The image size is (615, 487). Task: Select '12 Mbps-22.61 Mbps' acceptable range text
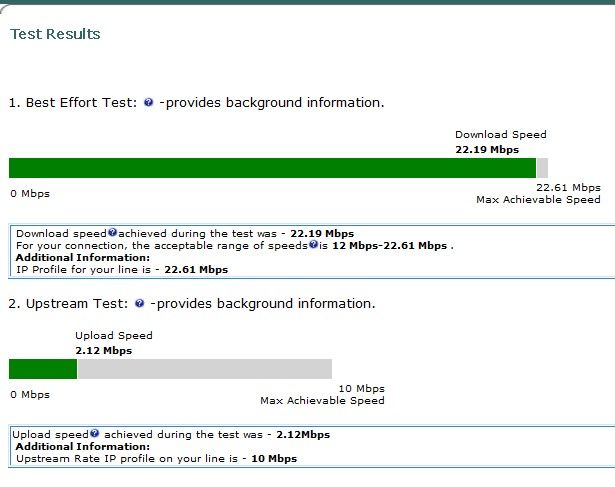(x=389, y=246)
